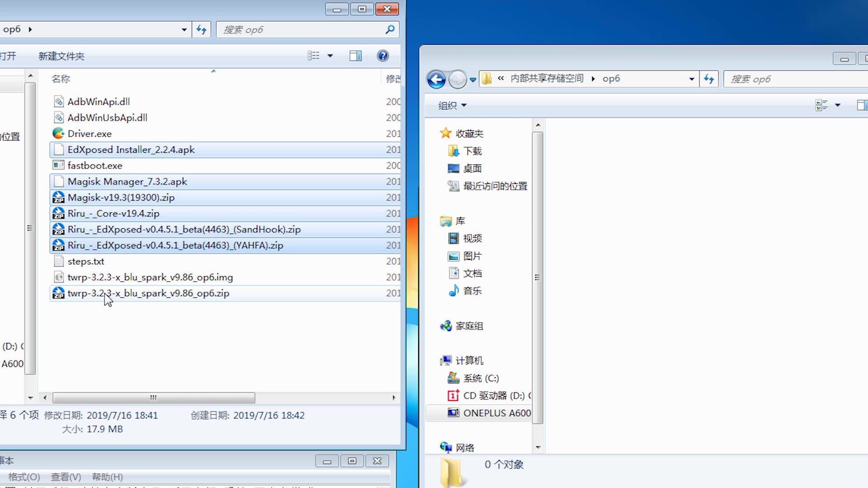Click Magisk Manager_7.3.2.apk file icon
The image size is (868, 488).
pos(58,182)
